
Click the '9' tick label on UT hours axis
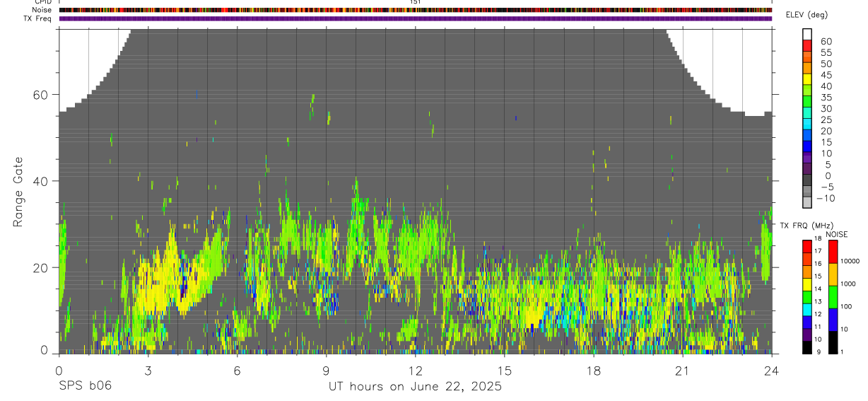[x=326, y=370]
